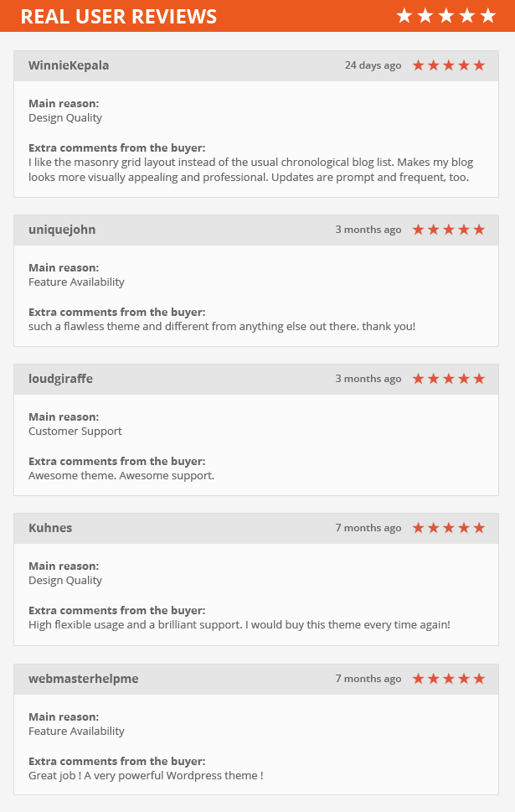
Task: Click Kuhnes' '7 months ago' timestamp
Action: [368, 528]
